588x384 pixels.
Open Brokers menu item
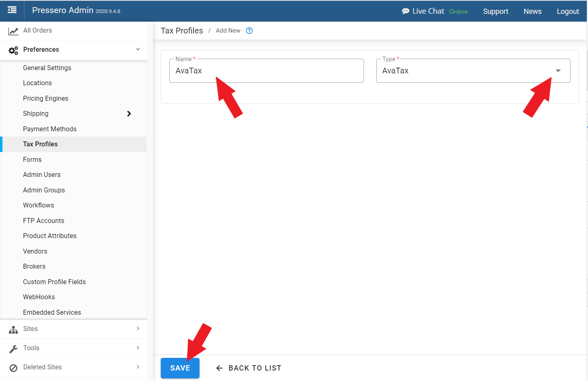tap(34, 267)
